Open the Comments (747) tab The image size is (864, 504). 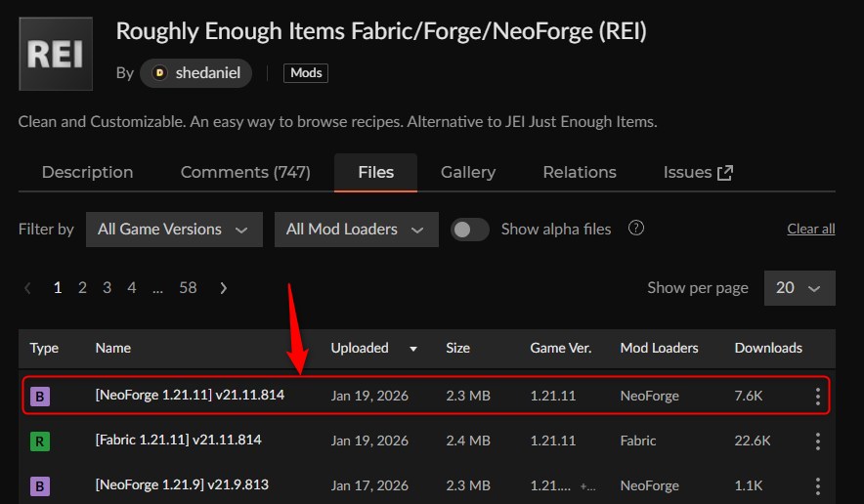245,173
